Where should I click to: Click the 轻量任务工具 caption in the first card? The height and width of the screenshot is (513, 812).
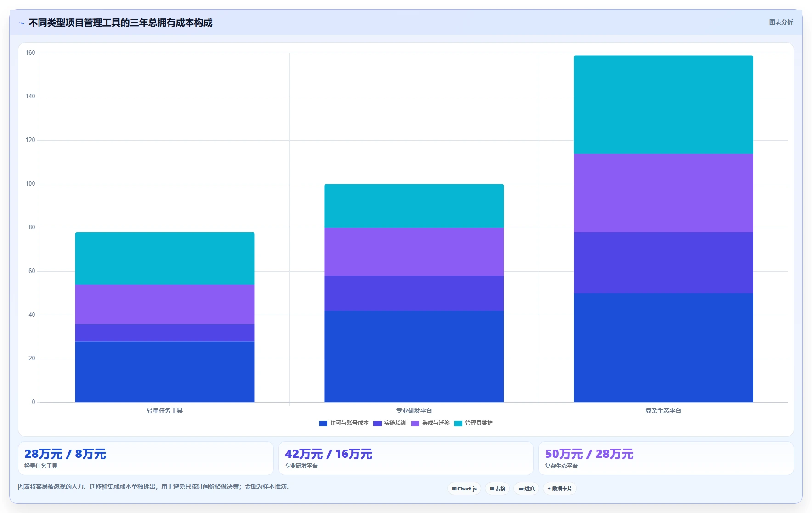coord(41,466)
